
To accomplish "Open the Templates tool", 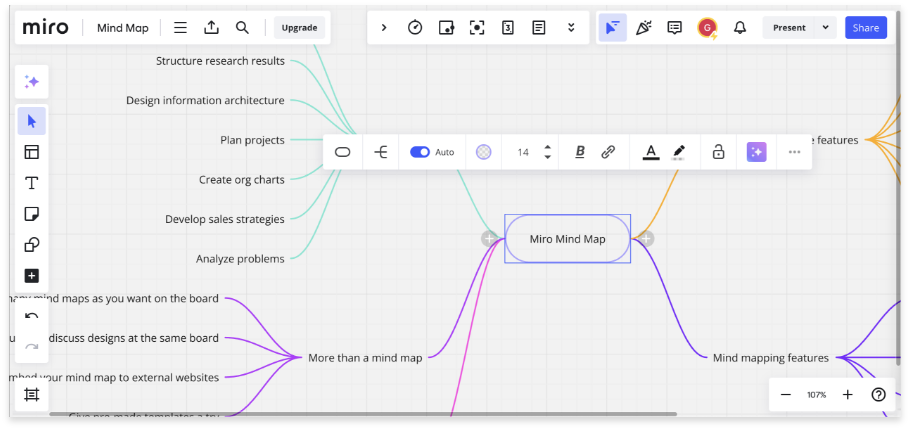I will point(31,152).
